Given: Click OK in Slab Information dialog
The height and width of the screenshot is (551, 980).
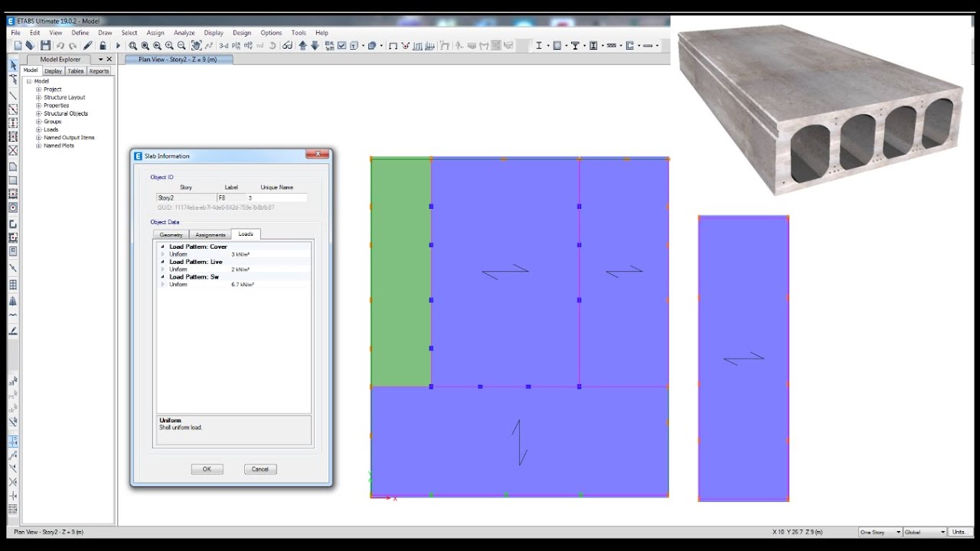Looking at the screenshot, I should point(207,469).
